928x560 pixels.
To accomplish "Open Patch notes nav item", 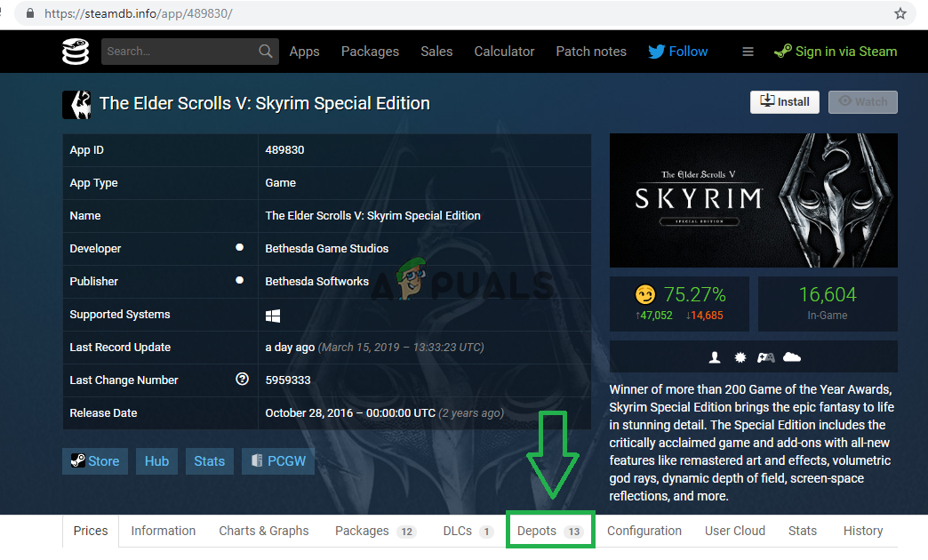I will pyautogui.click(x=590, y=52).
